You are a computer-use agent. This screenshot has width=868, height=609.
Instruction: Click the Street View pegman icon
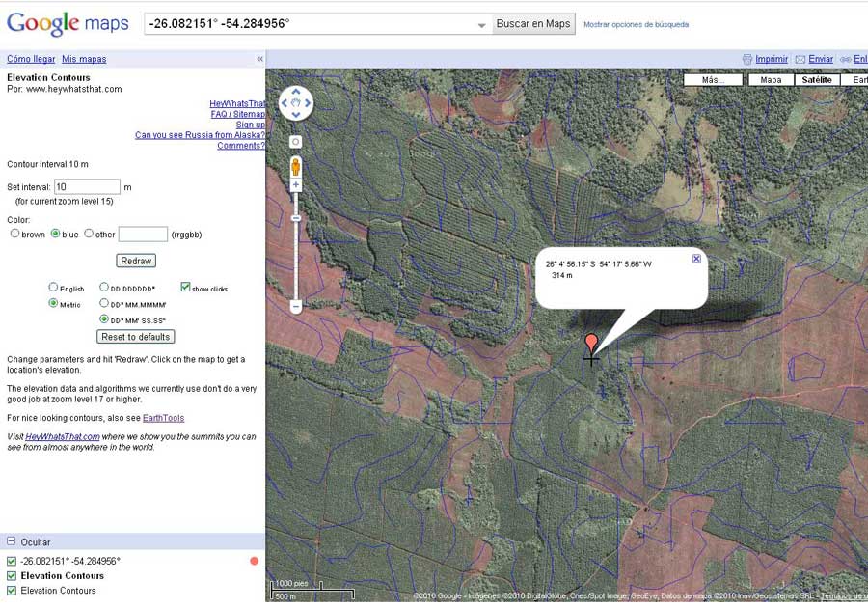point(296,165)
